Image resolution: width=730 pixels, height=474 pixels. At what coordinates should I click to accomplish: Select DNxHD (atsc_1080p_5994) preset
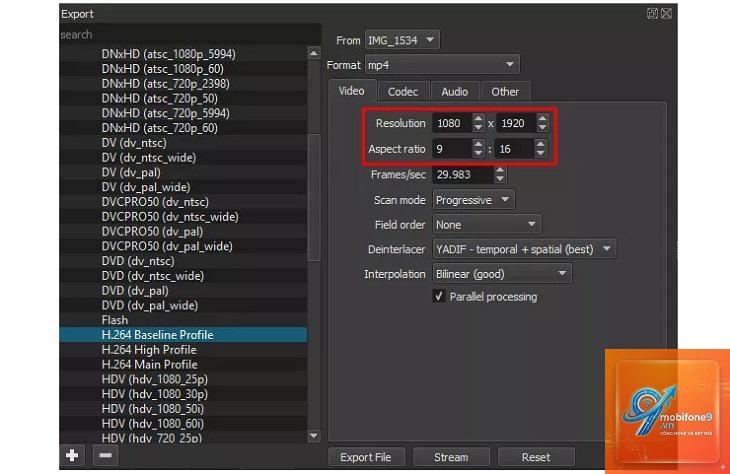[183, 54]
